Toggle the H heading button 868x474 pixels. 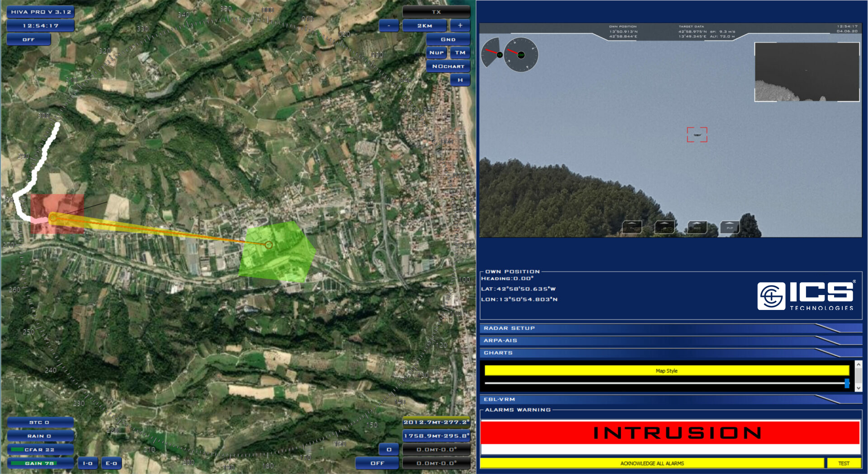(x=460, y=80)
